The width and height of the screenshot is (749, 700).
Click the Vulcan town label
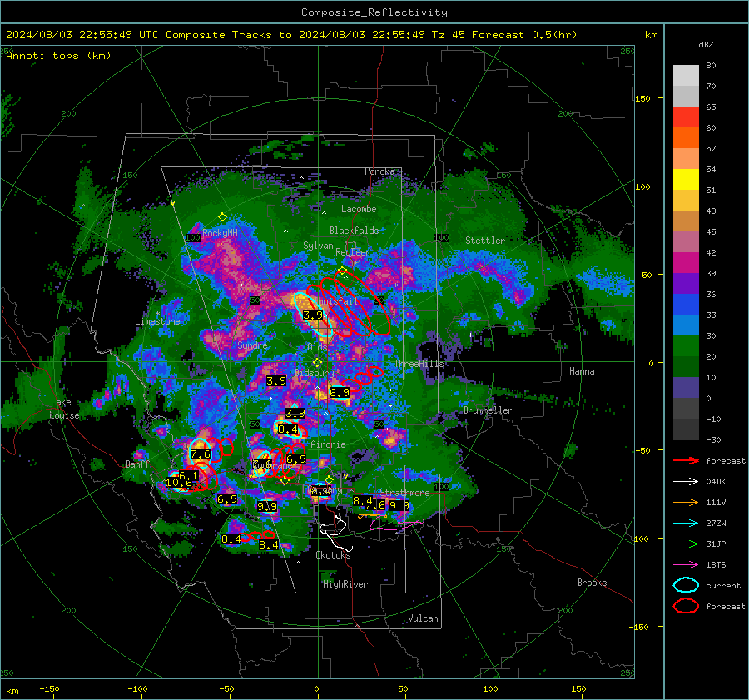[x=424, y=618]
